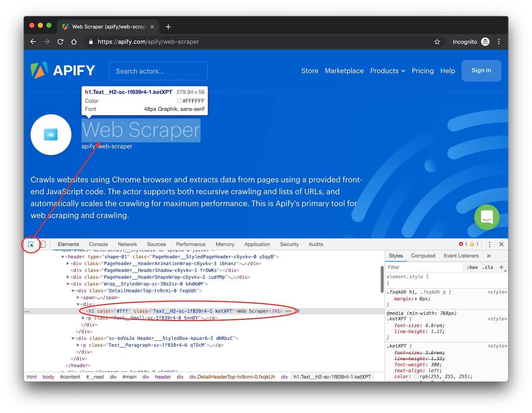Bookmark this page with star icon
532x413 pixels.
tap(437, 42)
